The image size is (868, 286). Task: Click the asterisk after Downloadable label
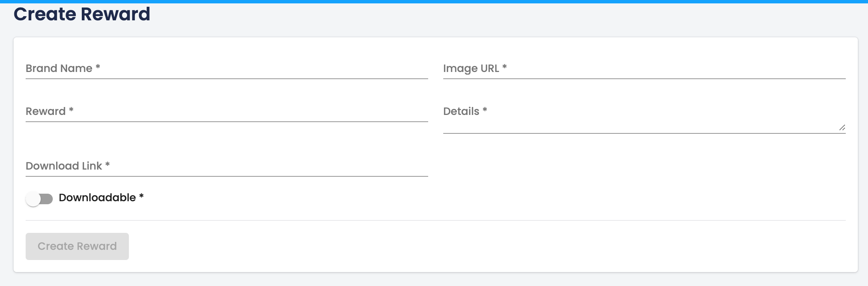(x=141, y=196)
